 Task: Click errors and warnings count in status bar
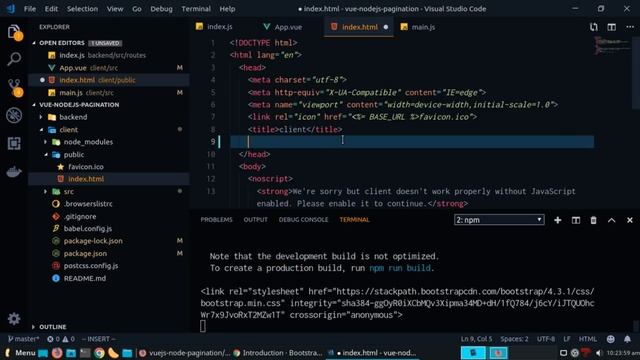[60, 339]
